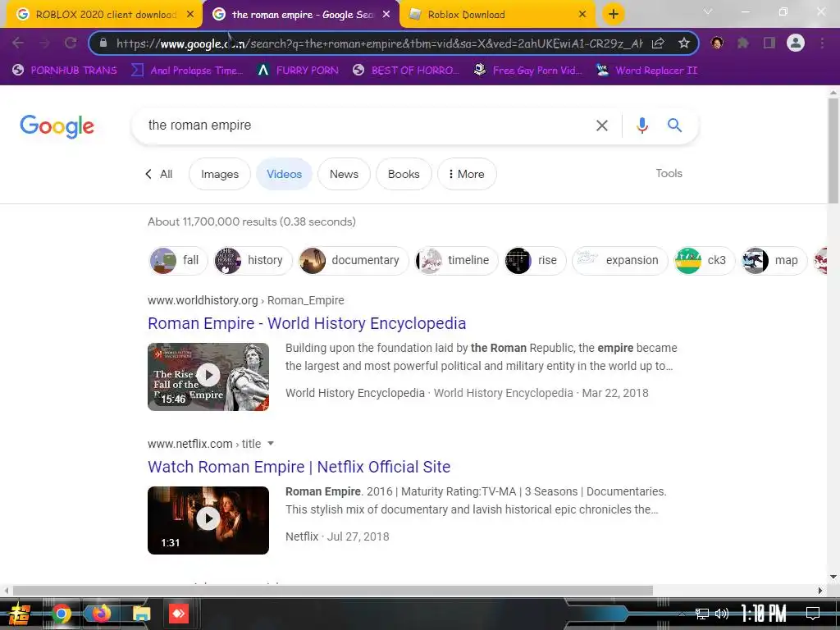Click the vertical scrollbar thumb
The image size is (840, 630).
(833, 151)
